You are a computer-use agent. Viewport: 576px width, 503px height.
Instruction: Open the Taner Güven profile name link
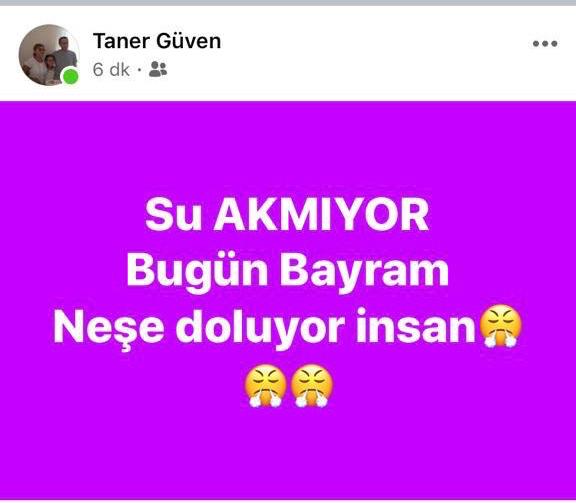[157, 41]
